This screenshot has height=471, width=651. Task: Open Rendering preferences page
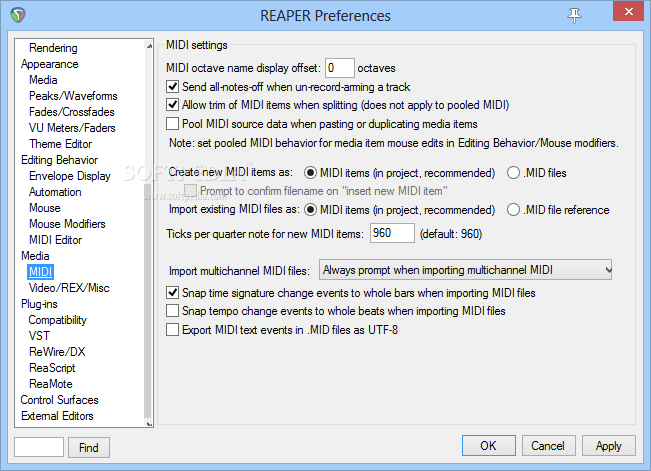[53, 48]
